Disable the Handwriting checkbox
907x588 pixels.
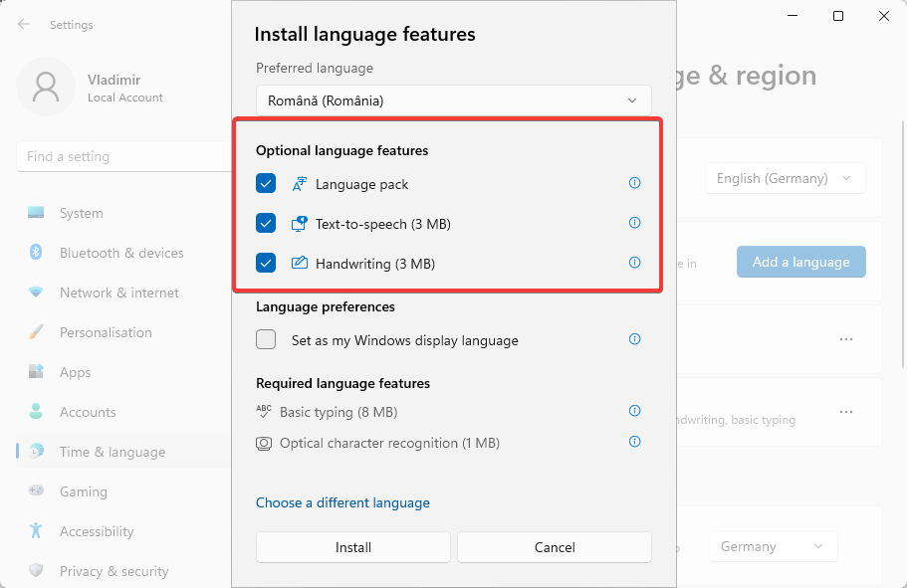(x=266, y=264)
